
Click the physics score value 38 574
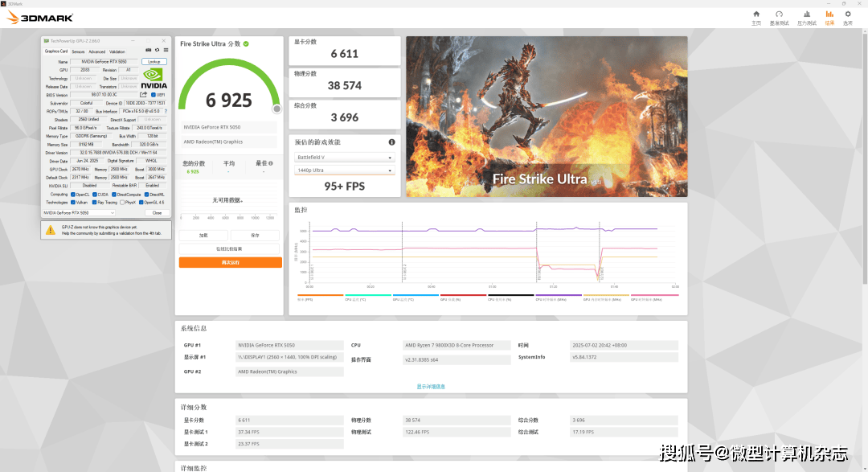(x=344, y=85)
